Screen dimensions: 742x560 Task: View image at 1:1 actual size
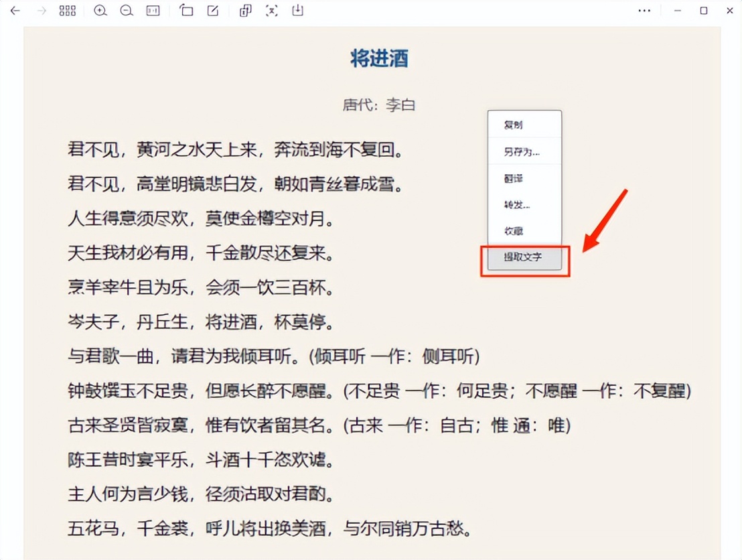(153, 11)
